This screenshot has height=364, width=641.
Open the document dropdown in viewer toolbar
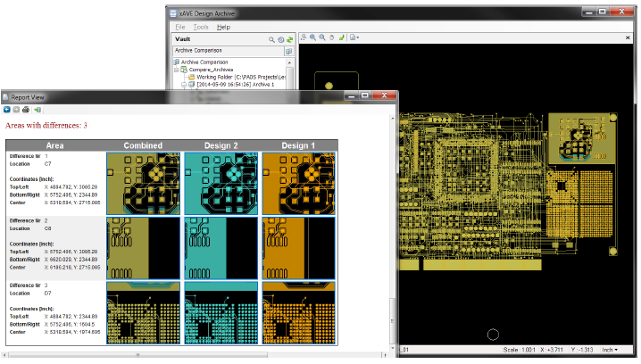coord(354,37)
